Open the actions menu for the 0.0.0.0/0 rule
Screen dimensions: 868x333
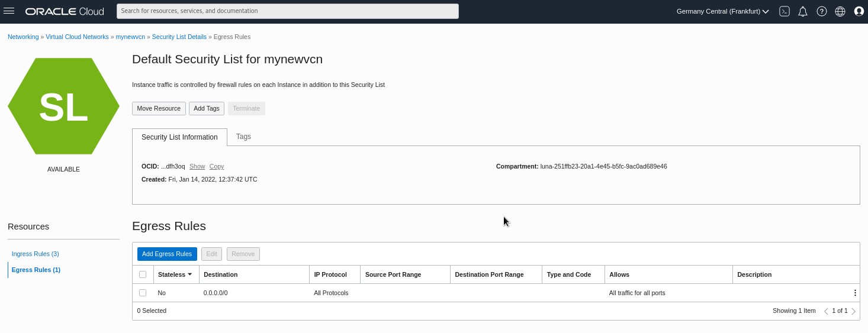tap(855, 293)
